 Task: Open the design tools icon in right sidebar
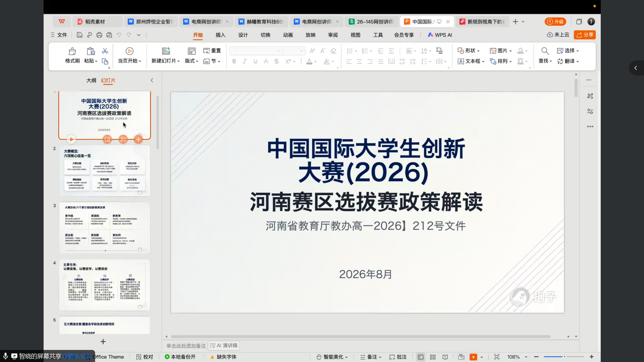click(x=590, y=96)
